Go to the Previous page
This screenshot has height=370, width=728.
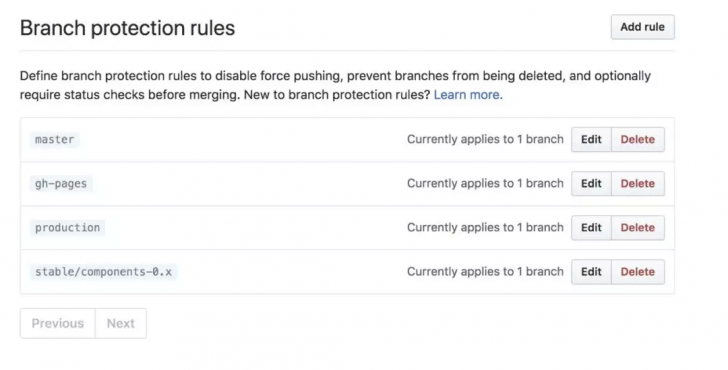[x=58, y=323]
